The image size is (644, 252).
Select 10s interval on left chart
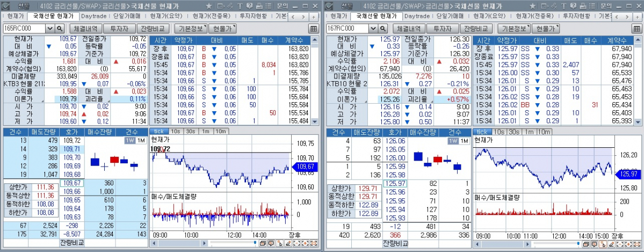(176, 132)
